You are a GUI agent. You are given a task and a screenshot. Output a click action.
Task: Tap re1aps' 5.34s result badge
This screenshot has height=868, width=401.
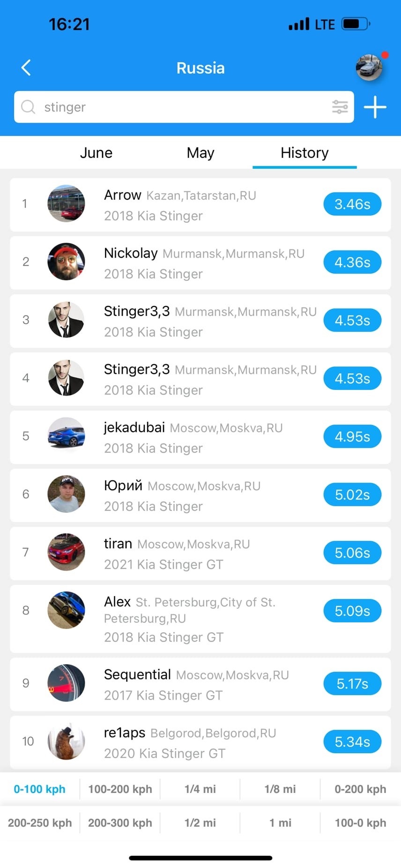click(352, 742)
